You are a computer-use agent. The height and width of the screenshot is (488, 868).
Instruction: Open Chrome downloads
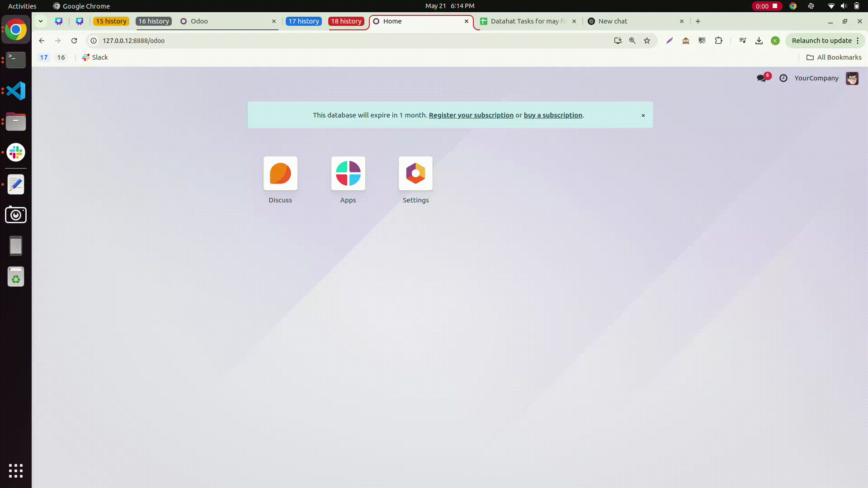point(759,41)
